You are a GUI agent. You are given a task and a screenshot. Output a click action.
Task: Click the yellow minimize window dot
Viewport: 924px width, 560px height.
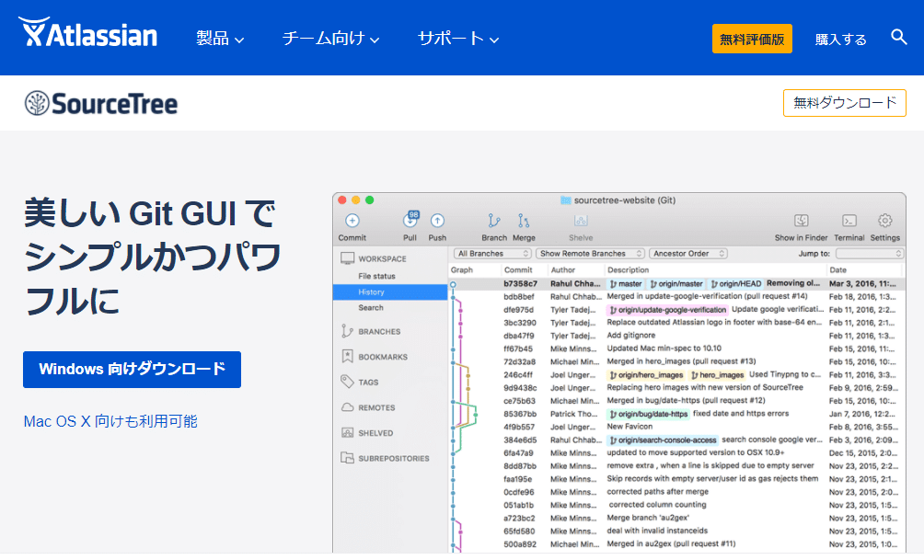pyautogui.click(x=356, y=200)
